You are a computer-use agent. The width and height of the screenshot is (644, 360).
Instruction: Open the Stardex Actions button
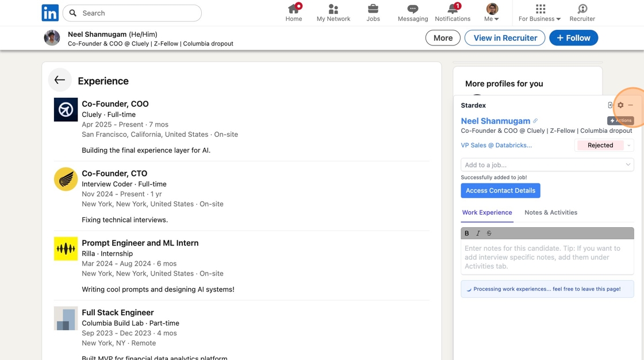620,120
